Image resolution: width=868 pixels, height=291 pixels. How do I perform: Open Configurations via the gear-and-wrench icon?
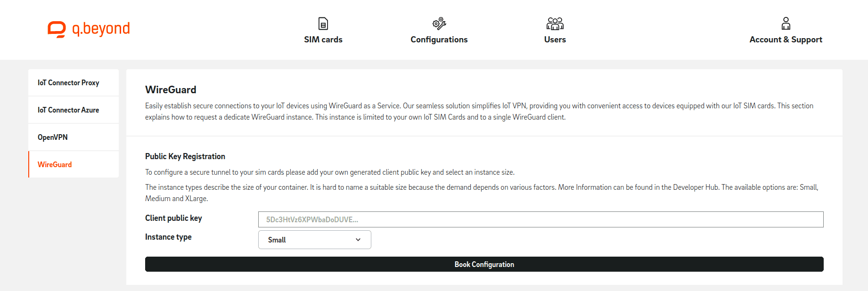439,24
